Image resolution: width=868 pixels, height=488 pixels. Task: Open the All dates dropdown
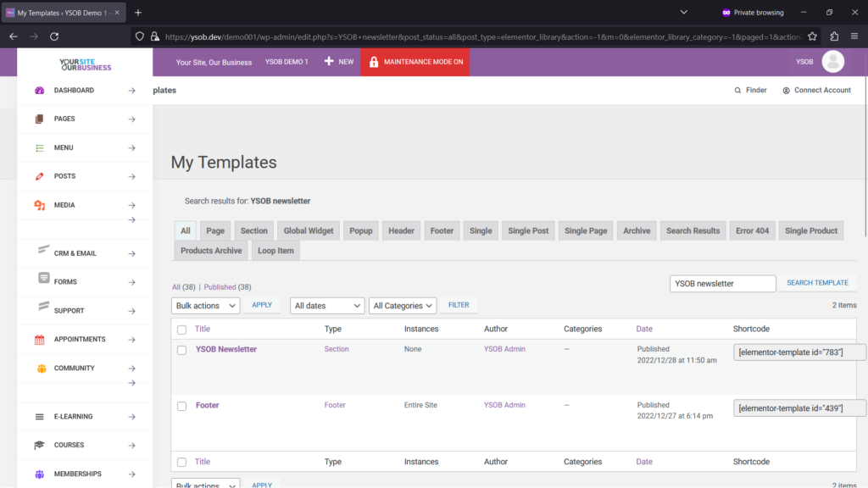pos(327,305)
